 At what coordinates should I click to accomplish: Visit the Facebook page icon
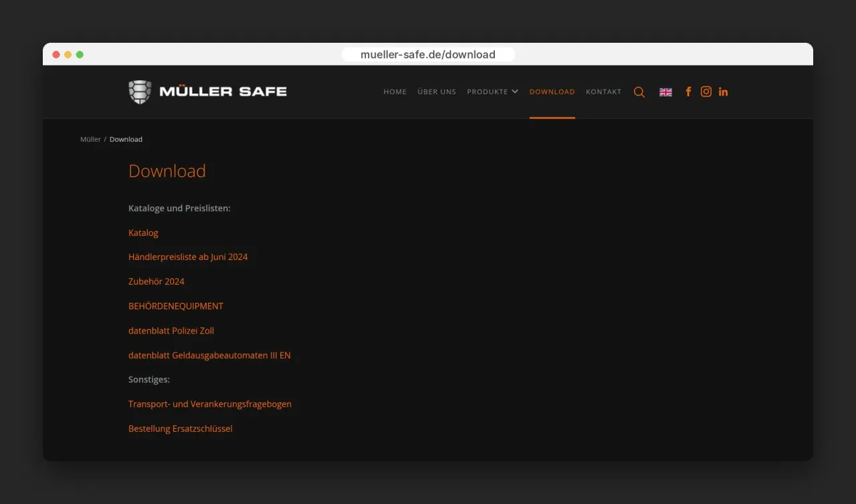click(688, 92)
